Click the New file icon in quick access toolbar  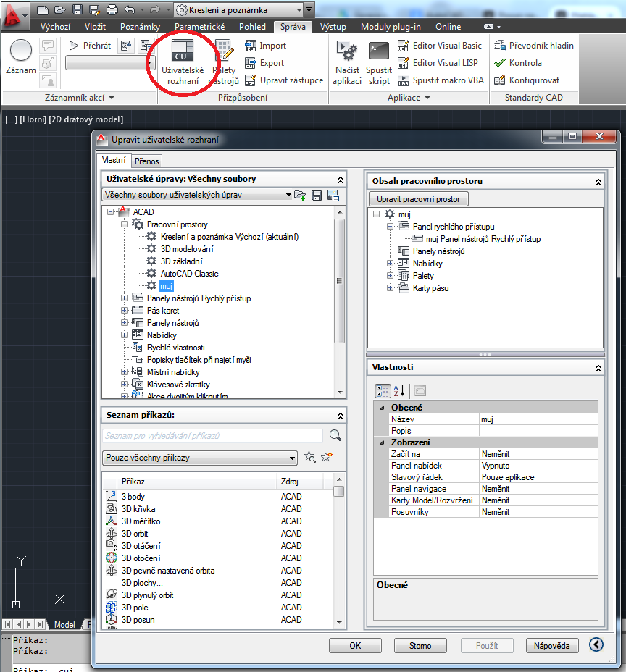43,9
